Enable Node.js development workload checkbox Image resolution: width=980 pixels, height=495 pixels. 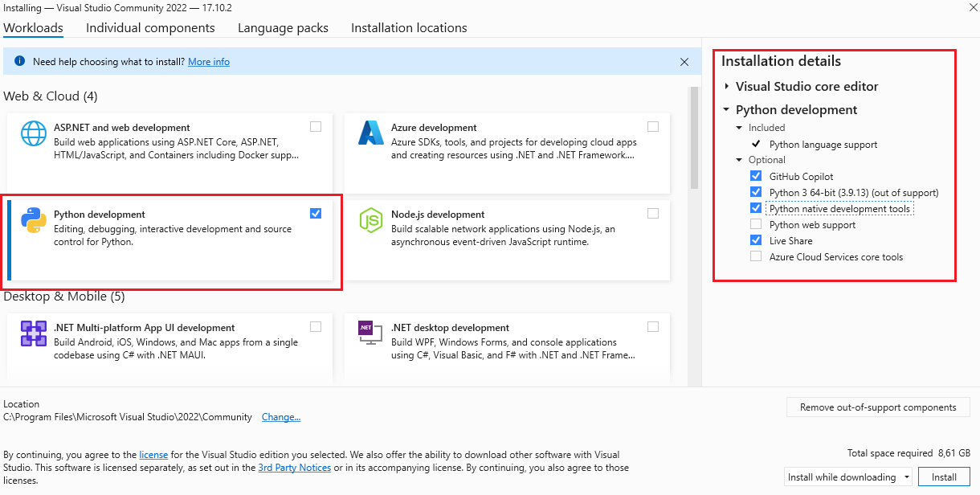(x=653, y=213)
